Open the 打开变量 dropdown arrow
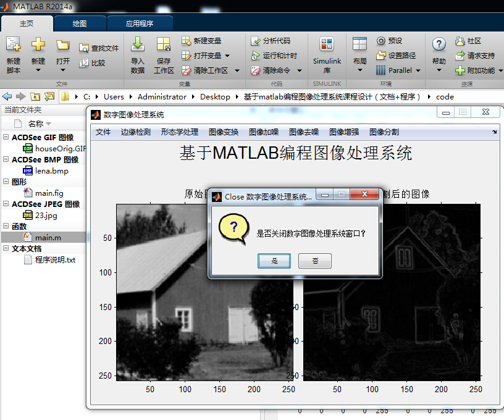This screenshot has width=504, height=420. click(227, 56)
